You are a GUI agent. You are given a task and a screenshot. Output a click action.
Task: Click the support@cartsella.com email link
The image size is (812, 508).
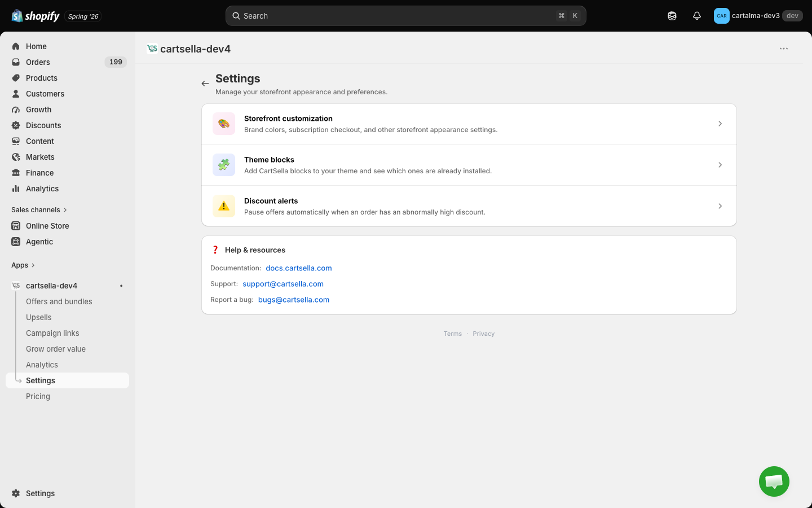pyautogui.click(x=283, y=284)
